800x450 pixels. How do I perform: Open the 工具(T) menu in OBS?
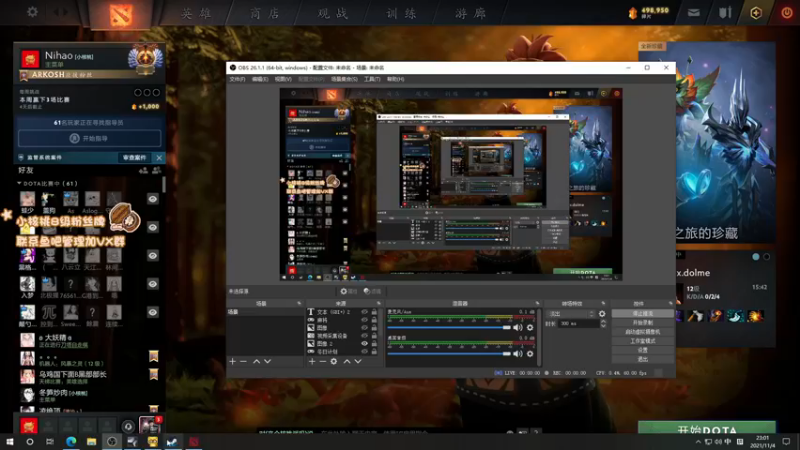click(x=371, y=79)
